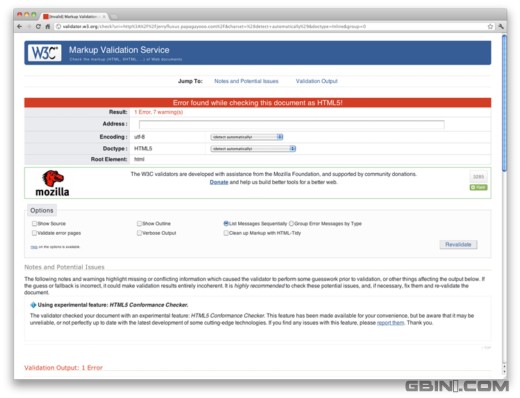Open the browser home page icon
Viewport: 520px width, 398px height.
tap(48, 26)
